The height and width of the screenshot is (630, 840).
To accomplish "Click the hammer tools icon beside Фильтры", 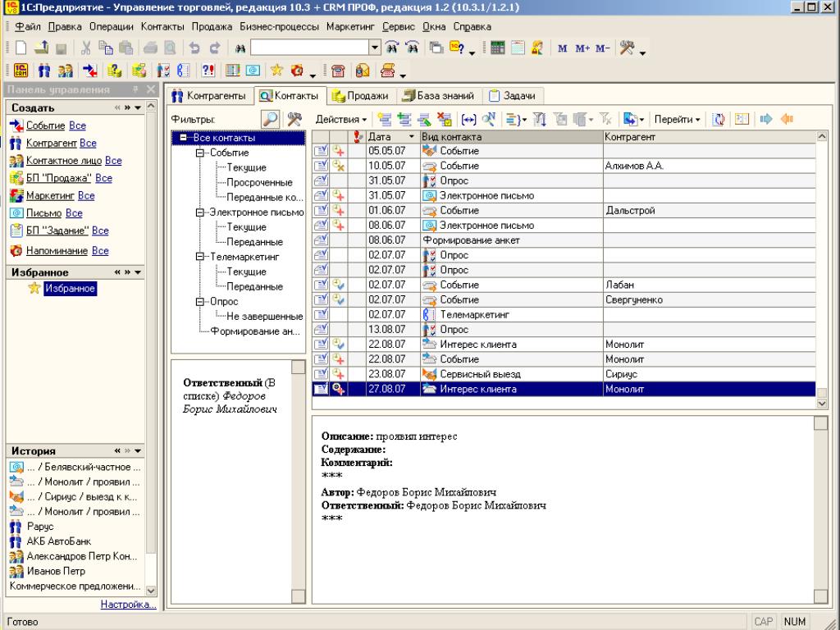I will [294, 119].
